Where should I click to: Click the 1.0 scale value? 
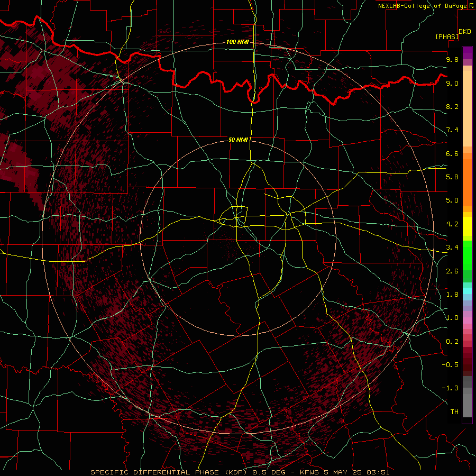click(x=452, y=318)
